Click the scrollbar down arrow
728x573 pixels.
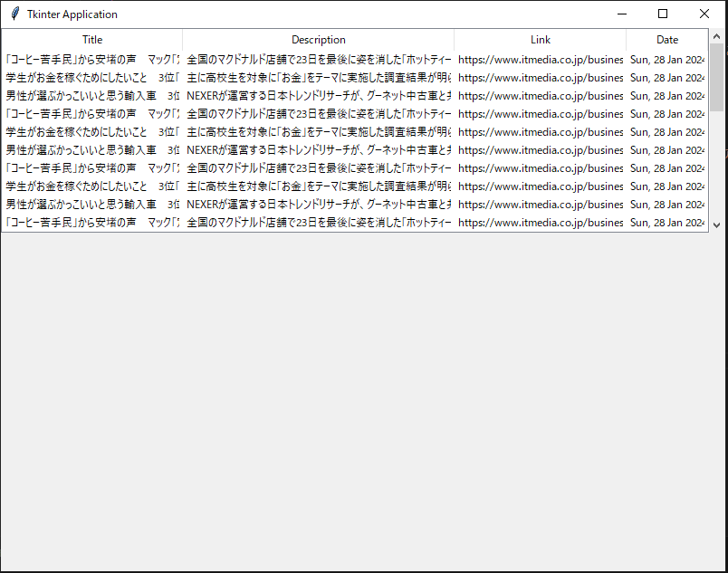(x=716, y=224)
